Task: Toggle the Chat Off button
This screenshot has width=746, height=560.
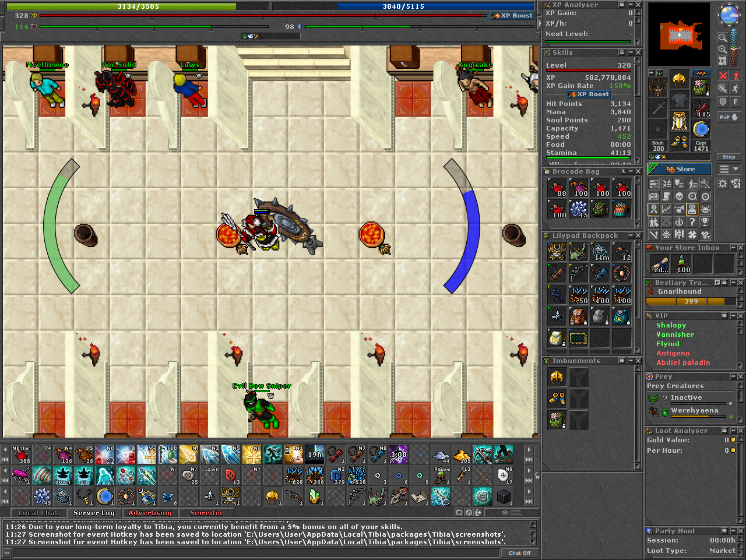Action: [x=519, y=553]
